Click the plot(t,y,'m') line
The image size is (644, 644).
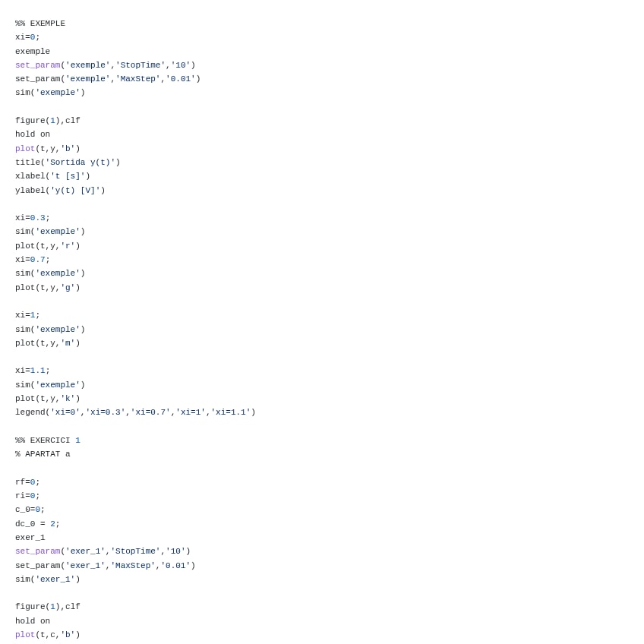point(47,343)
